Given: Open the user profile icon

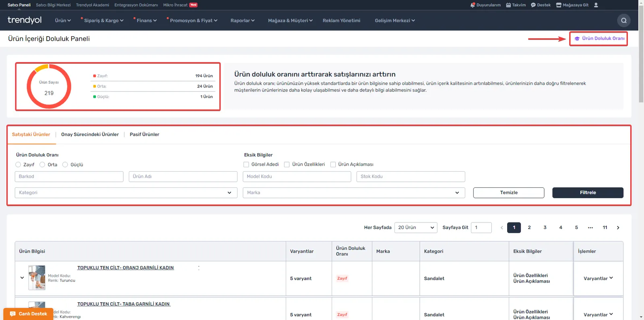Looking at the screenshot, I should tap(596, 5).
